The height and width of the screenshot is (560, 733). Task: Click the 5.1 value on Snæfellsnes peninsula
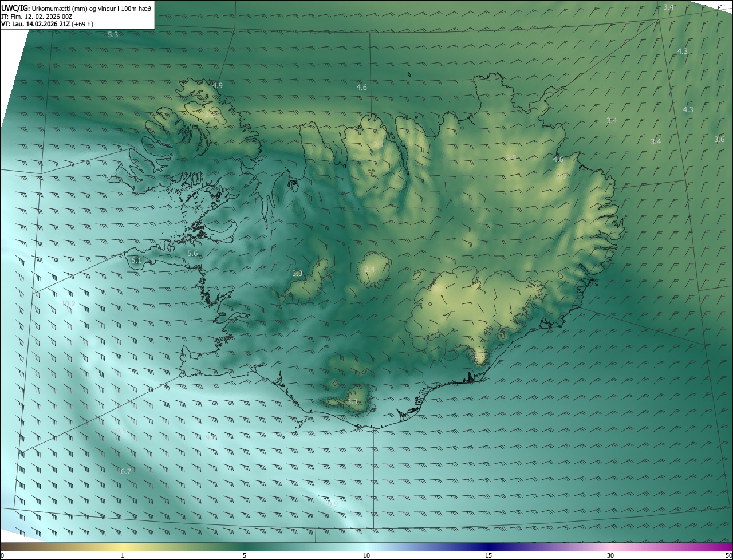136,260
